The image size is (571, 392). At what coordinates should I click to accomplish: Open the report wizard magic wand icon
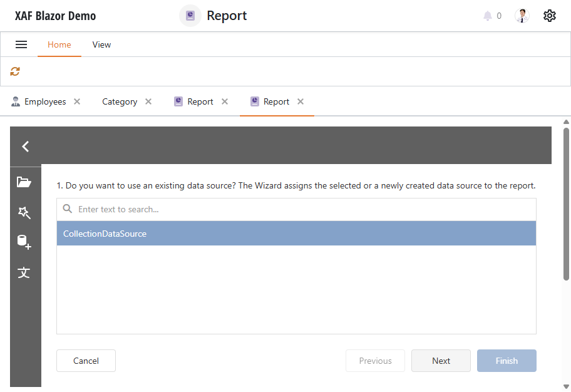point(24,213)
